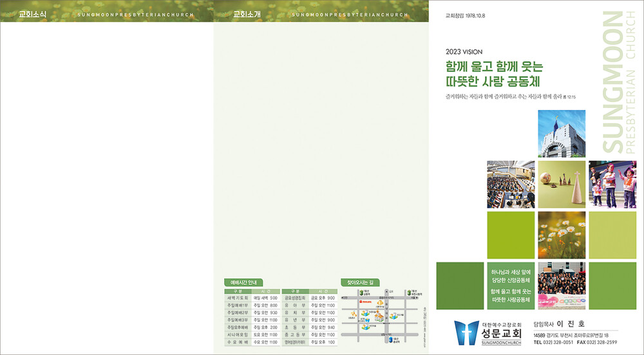The image size is (644, 355).
Task: Click the wooden cross and figures photo
Action: [561, 184]
